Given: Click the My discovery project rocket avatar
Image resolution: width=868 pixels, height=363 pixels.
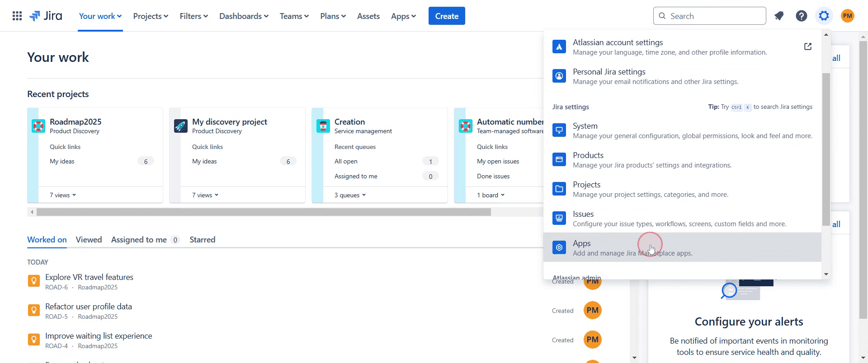Looking at the screenshot, I should tap(181, 126).
